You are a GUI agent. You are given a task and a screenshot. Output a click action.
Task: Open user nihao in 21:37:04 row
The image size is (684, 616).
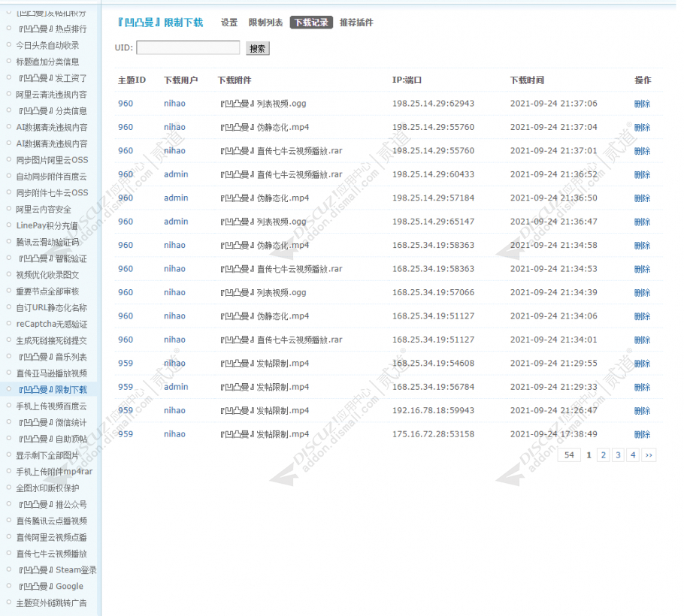point(174,127)
